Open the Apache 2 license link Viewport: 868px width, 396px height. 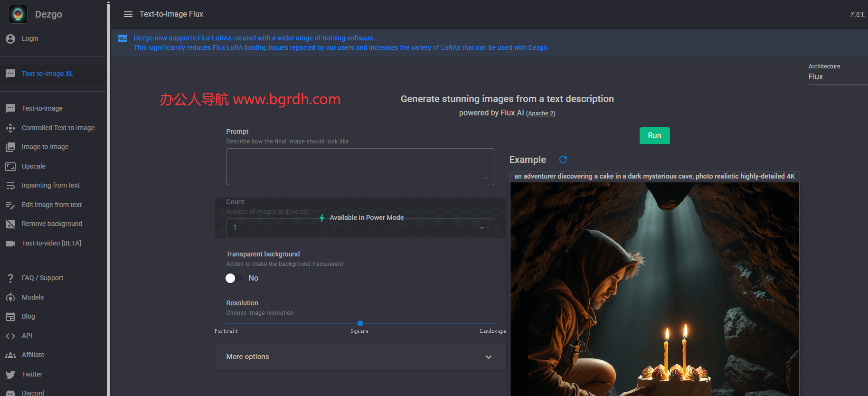tap(540, 113)
